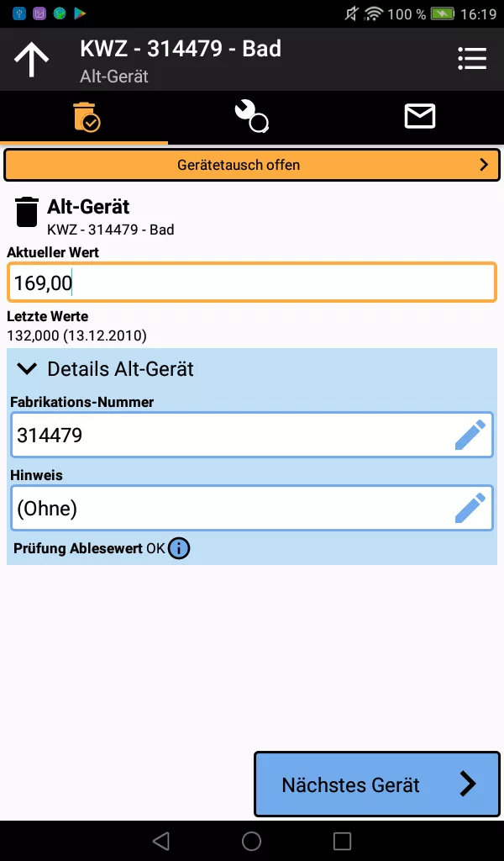The height and width of the screenshot is (861, 504).
Task: Tap the Play Store icon in status bar
Action: (x=81, y=13)
